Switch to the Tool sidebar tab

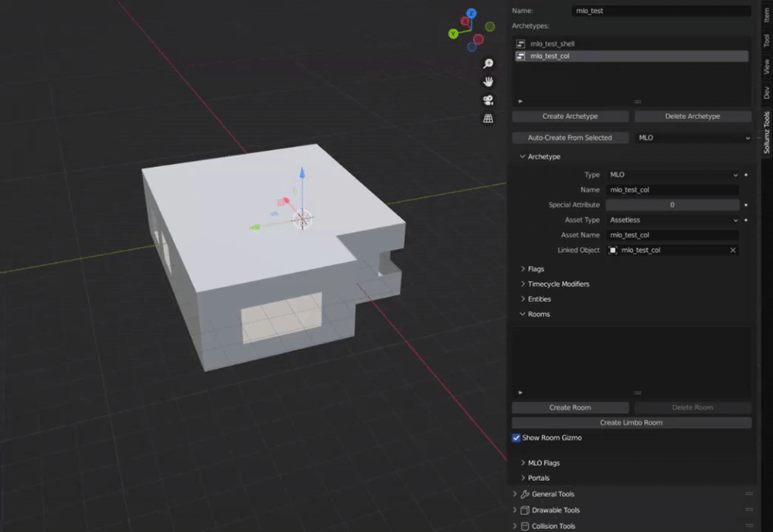point(767,40)
